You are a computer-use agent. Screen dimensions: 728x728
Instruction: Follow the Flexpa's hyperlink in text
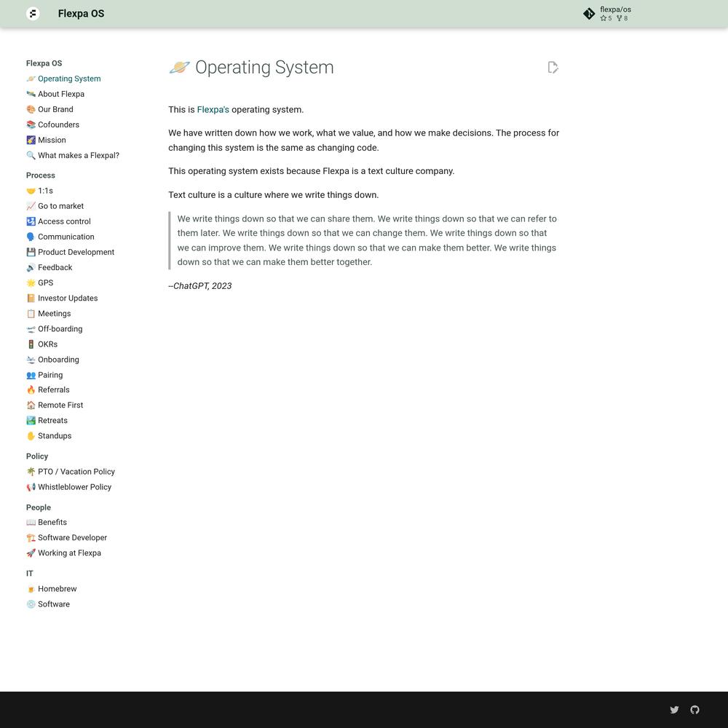[x=213, y=110]
